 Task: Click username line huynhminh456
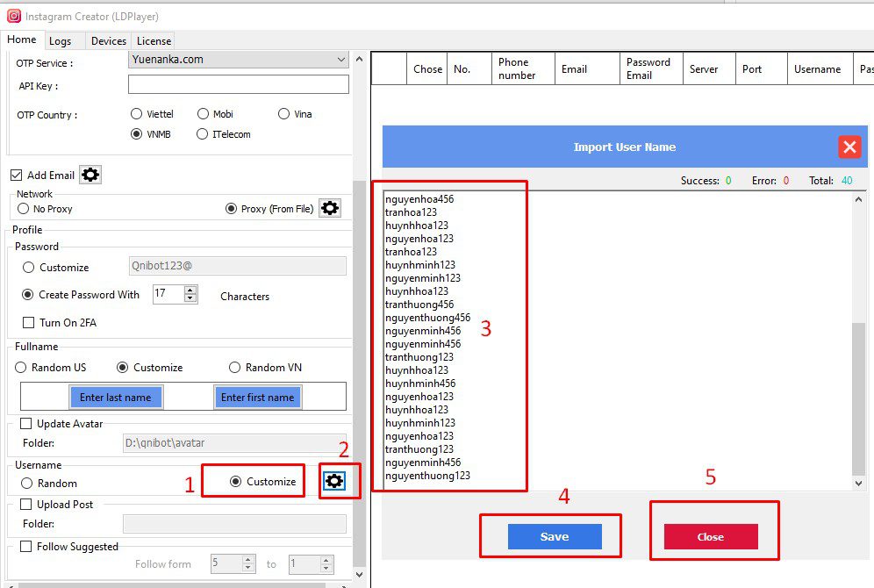click(420, 384)
